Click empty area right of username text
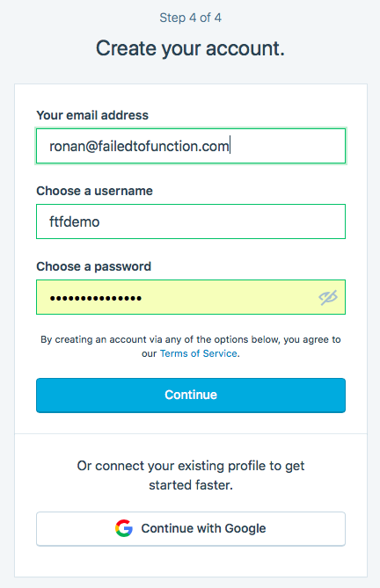Viewport: 380px width, 588px height. tap(222, 221)
